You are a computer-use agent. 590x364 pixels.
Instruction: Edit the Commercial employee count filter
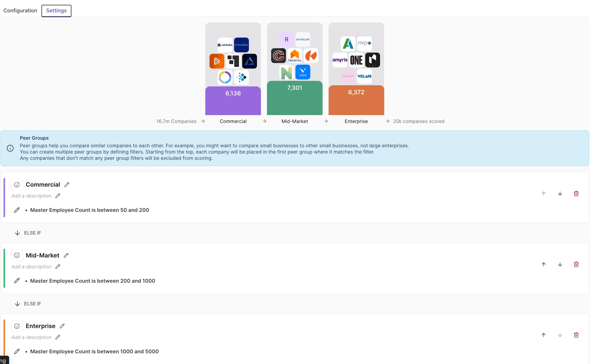[x=17, y=210]
